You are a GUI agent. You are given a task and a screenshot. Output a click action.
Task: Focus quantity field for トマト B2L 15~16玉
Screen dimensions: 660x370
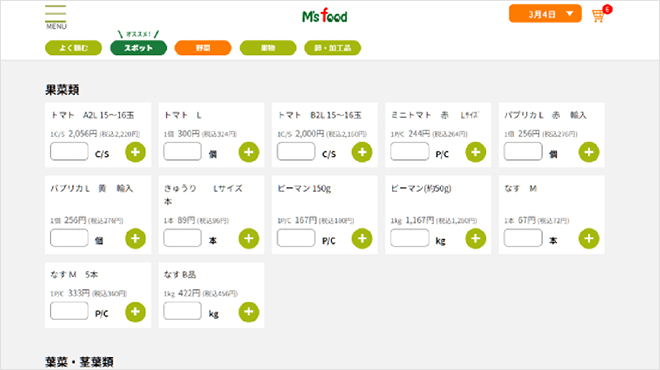[296, 152]
